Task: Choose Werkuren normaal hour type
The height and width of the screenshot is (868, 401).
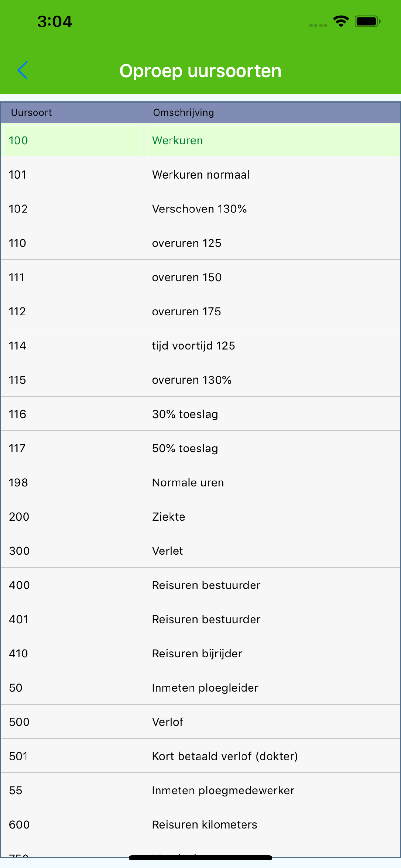Action: point(200,175)
